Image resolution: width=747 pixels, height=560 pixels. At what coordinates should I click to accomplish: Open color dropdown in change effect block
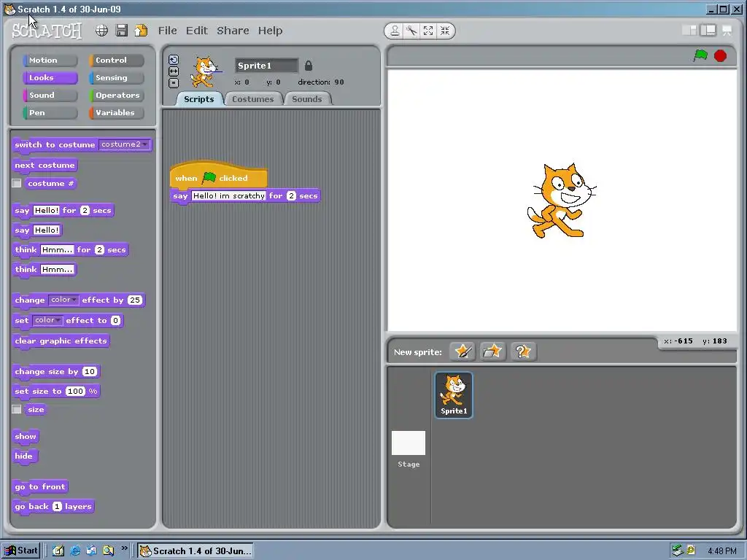[x=64, y=300]
